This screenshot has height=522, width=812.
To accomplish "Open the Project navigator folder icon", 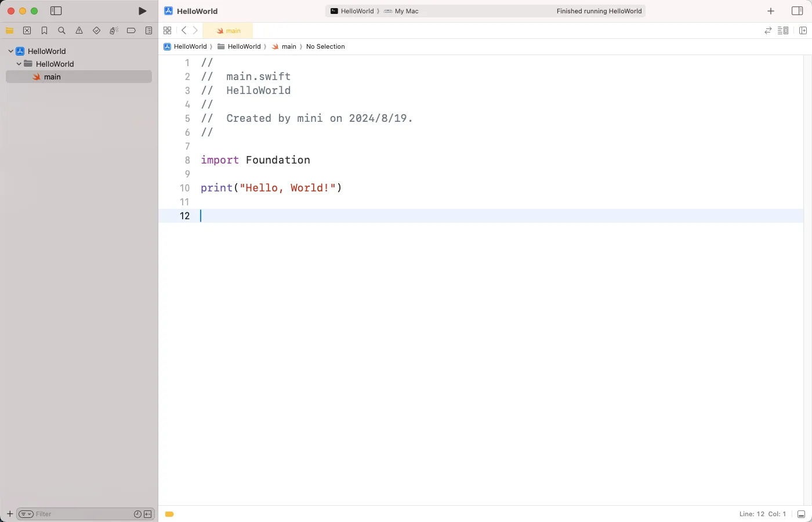I will tap(10, 31).
